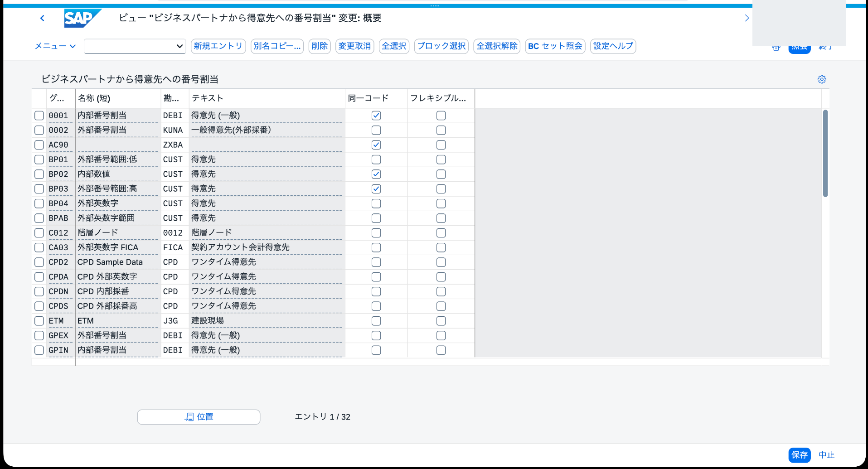Click the SAP logo
Viewport: 868px width, 469px height.
pyautogui.click(x=82, y=18)
